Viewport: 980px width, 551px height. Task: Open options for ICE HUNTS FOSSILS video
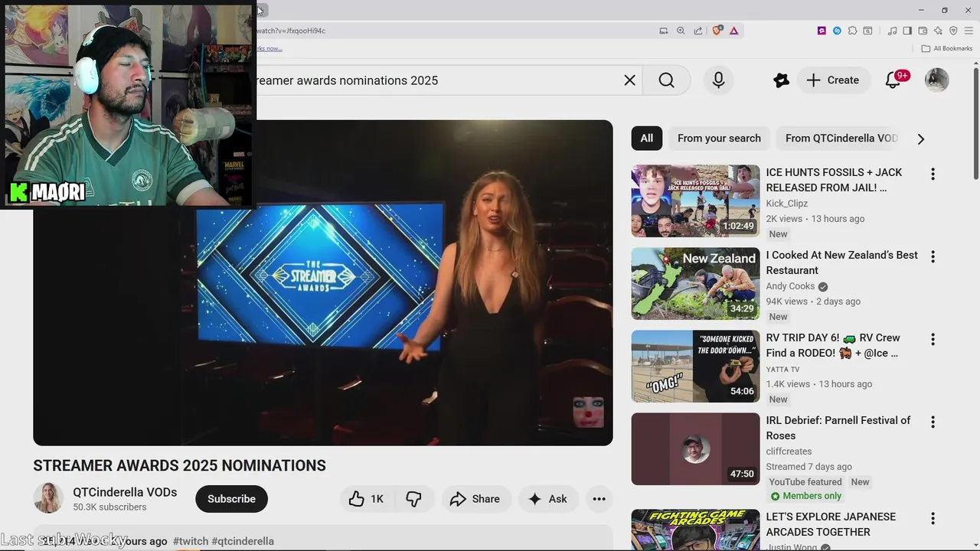933,174
